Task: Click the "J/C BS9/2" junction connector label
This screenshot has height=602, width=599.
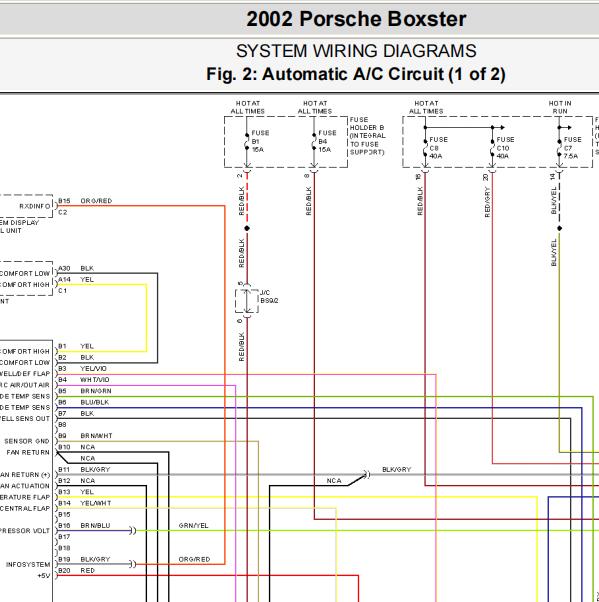Action: (x=269, y=296)
